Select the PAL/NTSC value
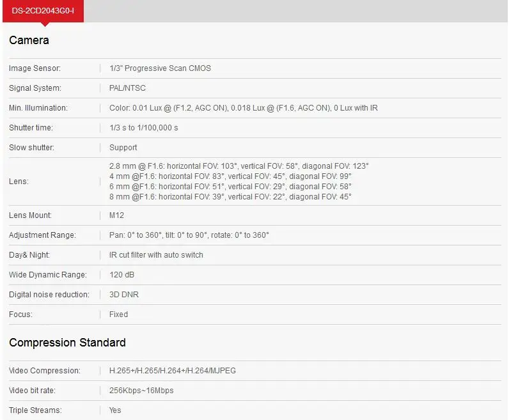Screen dimensions: 509x420 click(127, 88)
